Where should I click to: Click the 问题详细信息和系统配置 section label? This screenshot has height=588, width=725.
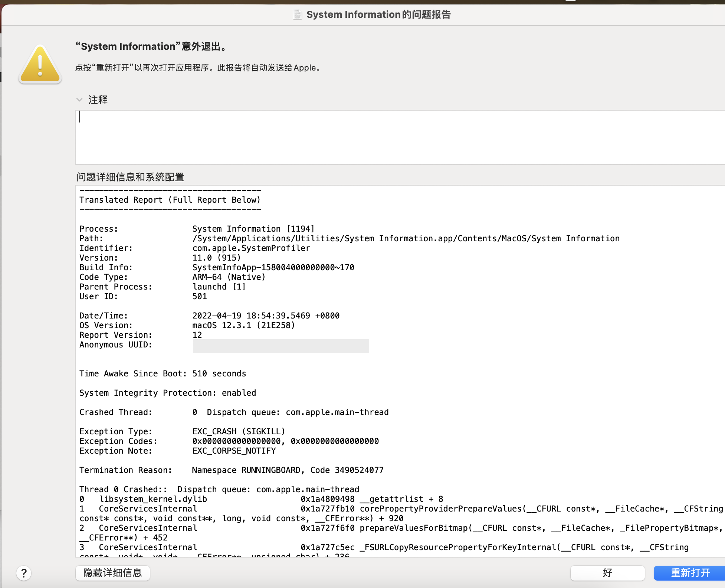[130, 177]
